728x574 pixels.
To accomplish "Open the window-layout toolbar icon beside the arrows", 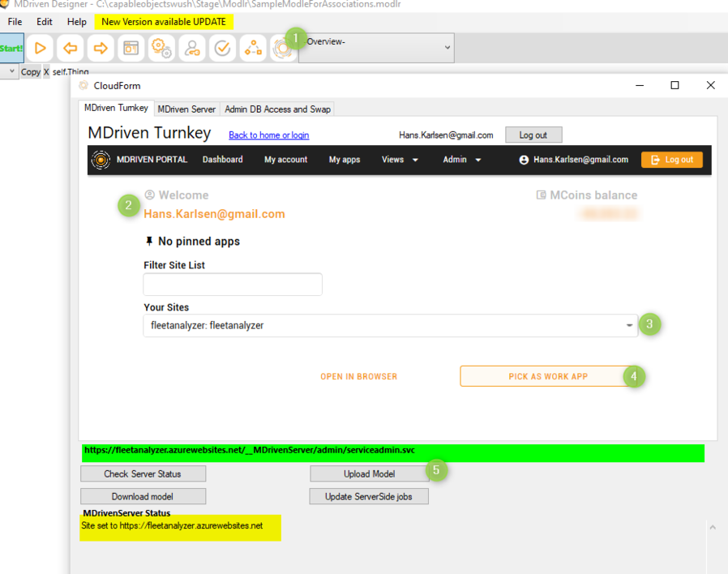I will 131,48.
